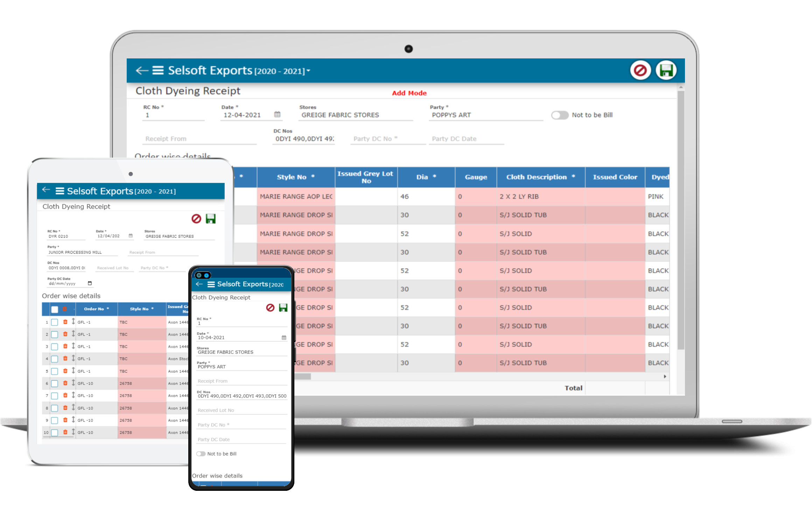Click the Dia cell with value 46

point(426,197)
